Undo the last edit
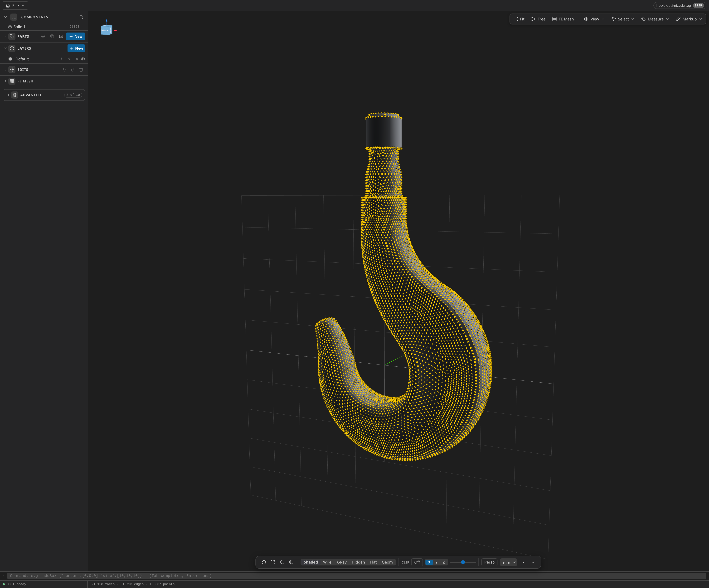Viewport: 709px width, 588px height. tap(64, 70)
